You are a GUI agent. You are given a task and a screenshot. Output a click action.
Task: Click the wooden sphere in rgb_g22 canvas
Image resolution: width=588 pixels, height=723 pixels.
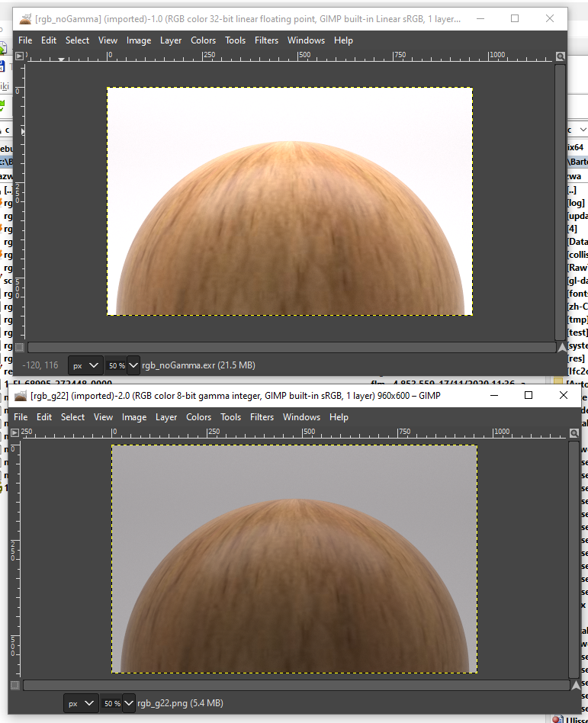coord(294,595)
